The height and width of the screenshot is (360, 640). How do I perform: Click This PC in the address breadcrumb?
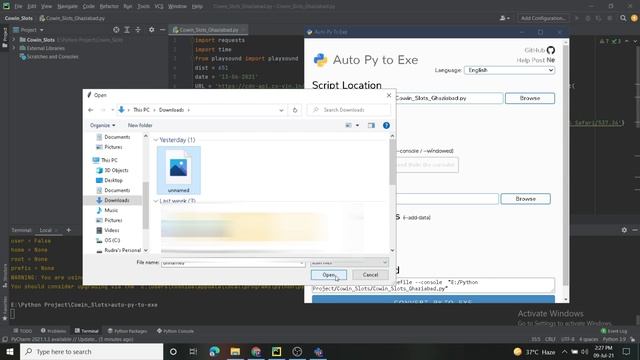[141, 110]
